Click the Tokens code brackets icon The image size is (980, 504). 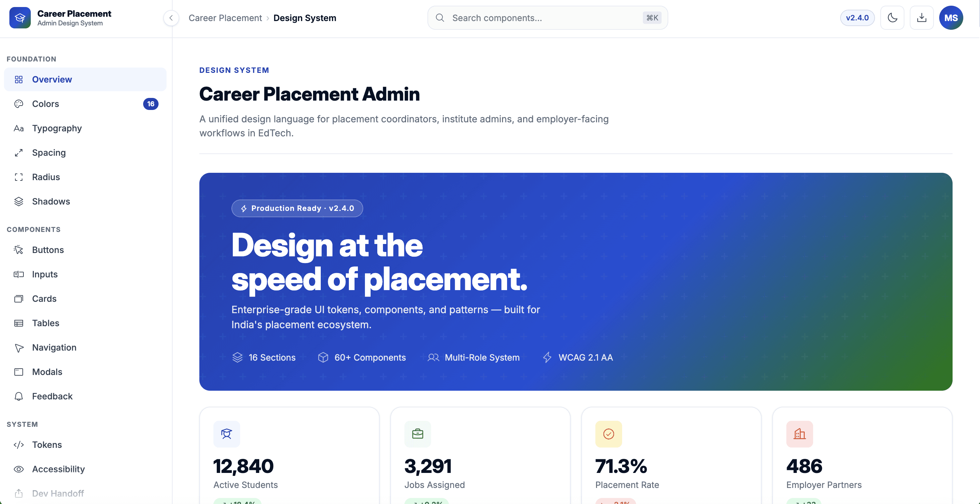pos(19,445)
